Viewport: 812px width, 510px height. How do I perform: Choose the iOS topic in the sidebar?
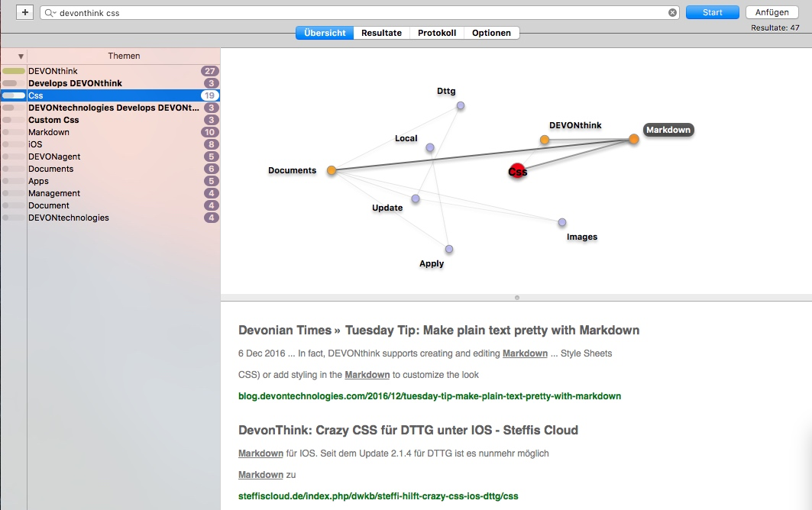(x=36, y=144)
